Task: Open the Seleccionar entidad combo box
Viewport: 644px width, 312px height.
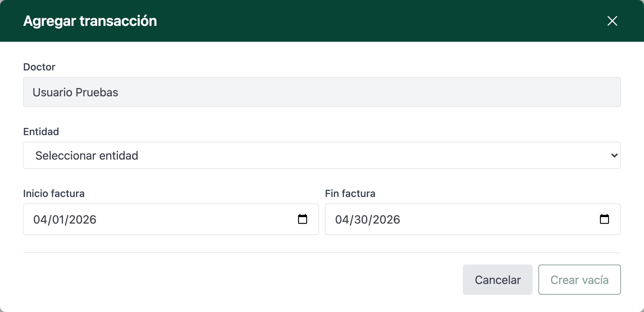Action: 322,155
